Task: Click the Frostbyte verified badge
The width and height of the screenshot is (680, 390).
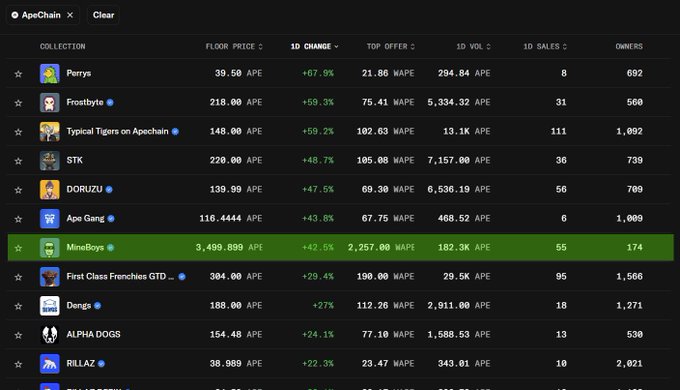Action: coord(110,103)
